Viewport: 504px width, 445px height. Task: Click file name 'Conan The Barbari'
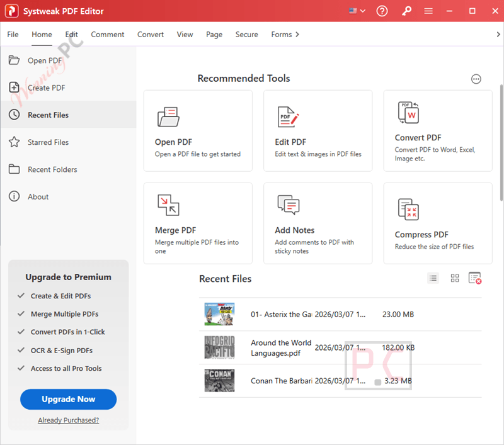(281, 381)
